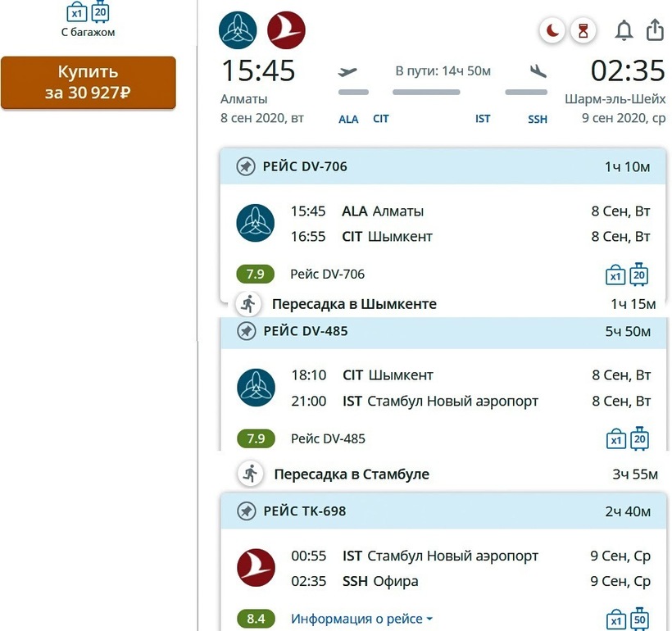Click the SCAT airline logo in header
The image size is (672, 631).
click(x=238, y=31)
